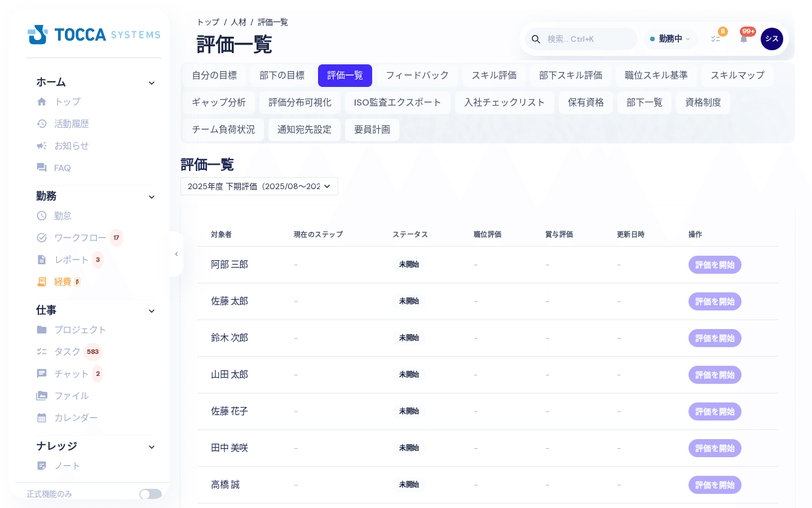Screen dimensions: 812x508
Task: Open the タスク checklist icon in sidebar
Action: point(42,352)
